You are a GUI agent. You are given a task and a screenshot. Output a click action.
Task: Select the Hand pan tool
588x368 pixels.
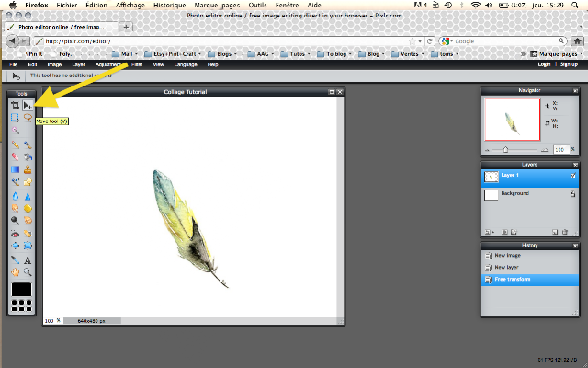pos(15,272)
